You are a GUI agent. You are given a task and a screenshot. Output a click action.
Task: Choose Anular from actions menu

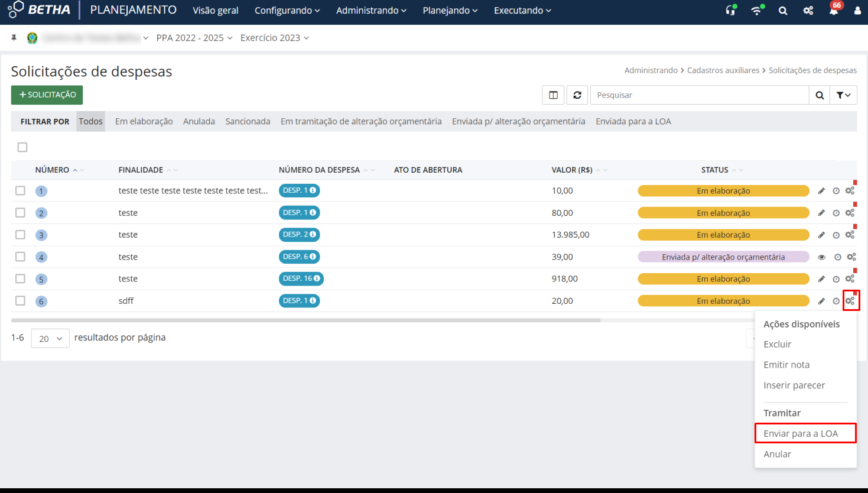(x=777, y=454)
